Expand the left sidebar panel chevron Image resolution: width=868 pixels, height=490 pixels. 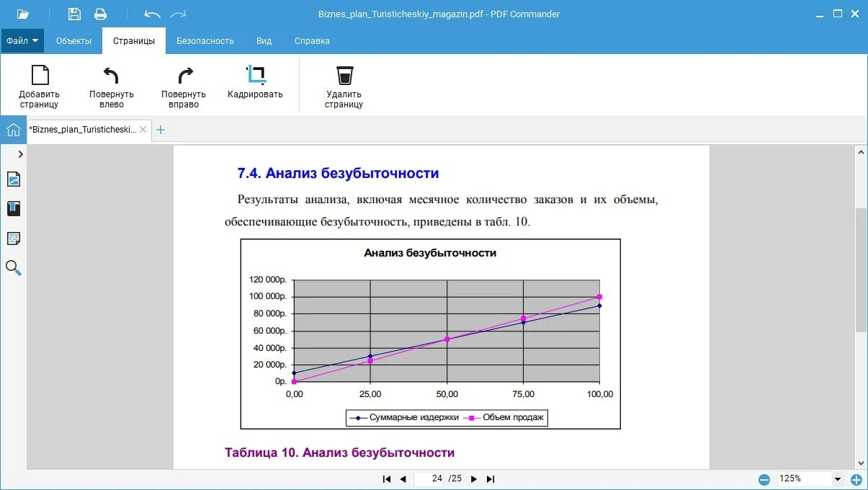[x=20, y=153]
